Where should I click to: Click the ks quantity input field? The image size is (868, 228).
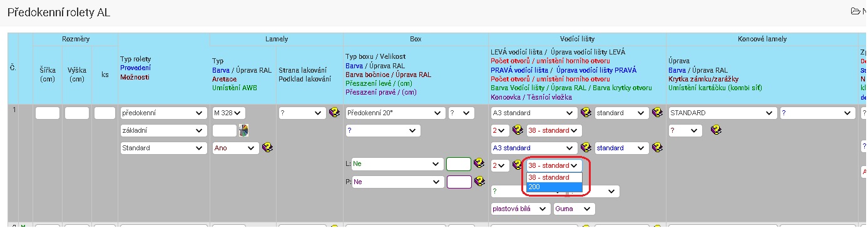105,113
